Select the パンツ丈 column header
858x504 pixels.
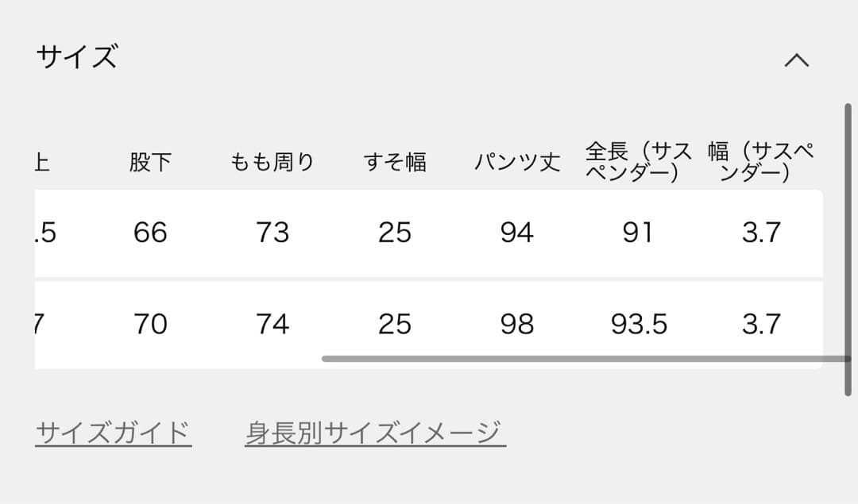pos(517,163)
